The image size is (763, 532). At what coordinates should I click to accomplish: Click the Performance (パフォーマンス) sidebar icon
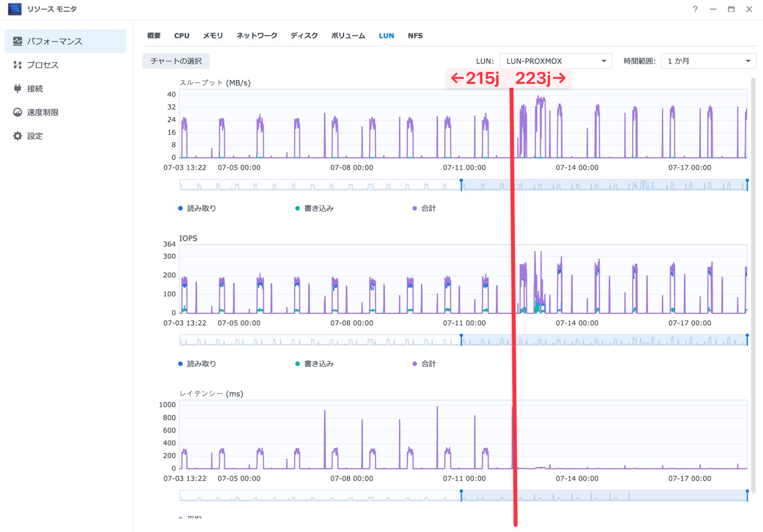coord(17,41)
